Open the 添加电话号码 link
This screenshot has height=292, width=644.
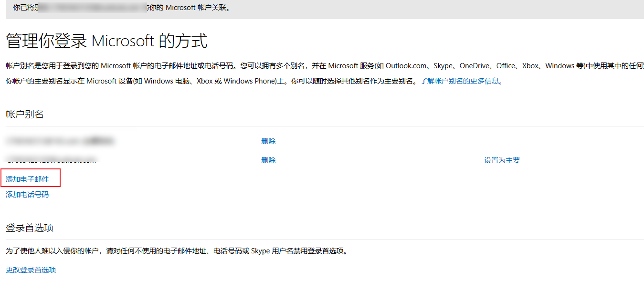pos(27,195)
